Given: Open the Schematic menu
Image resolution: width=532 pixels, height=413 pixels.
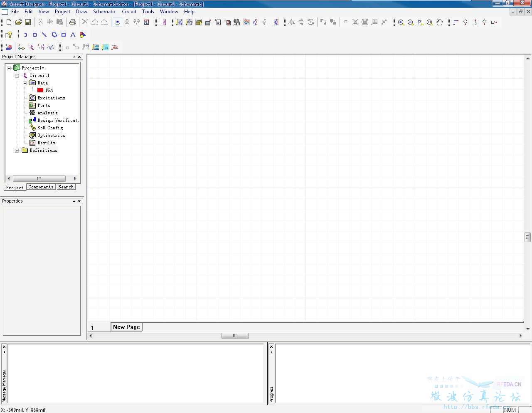Looking at the screenshot, I should pyautogui.click(x=104, y=12).
